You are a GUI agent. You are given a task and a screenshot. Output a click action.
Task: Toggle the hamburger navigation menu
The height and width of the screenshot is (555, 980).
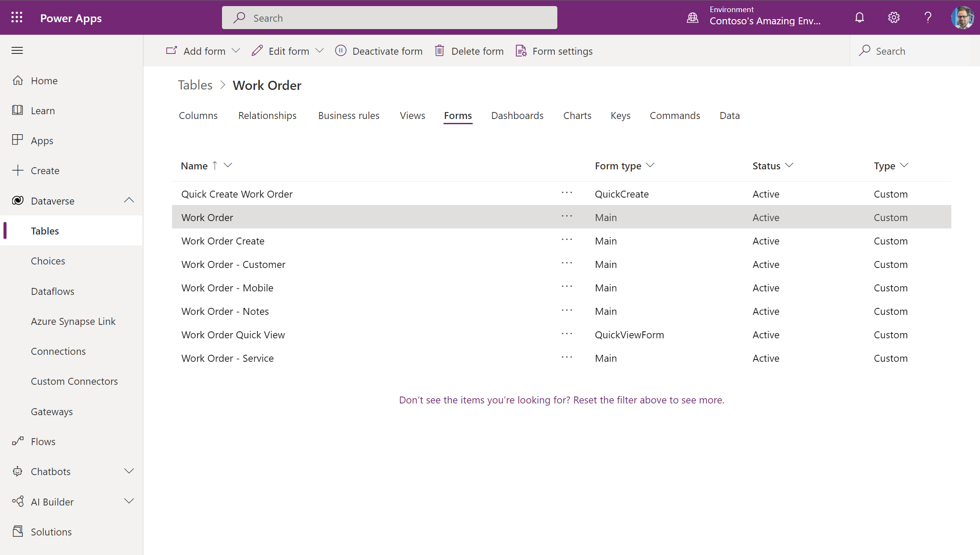[17, 50]
